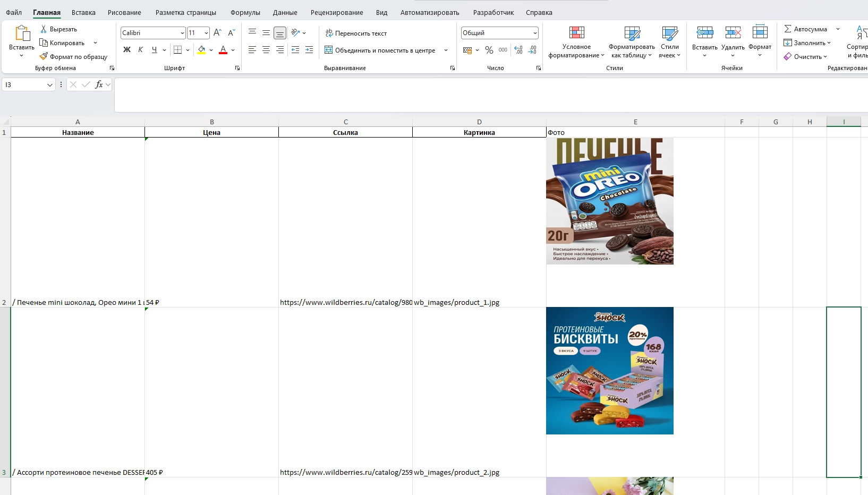The image size is (868, 495).
Task: Apply the thousands separator (000) style
Action: tap(503, 50)
